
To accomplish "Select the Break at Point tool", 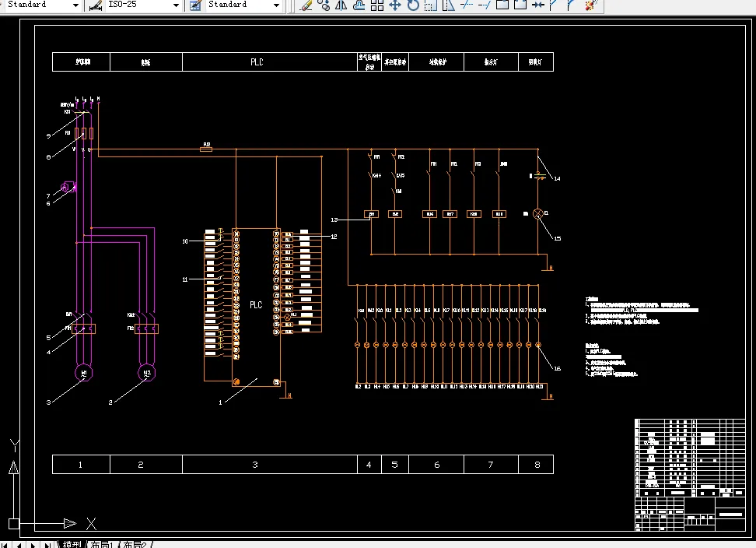I will [502, 5].
